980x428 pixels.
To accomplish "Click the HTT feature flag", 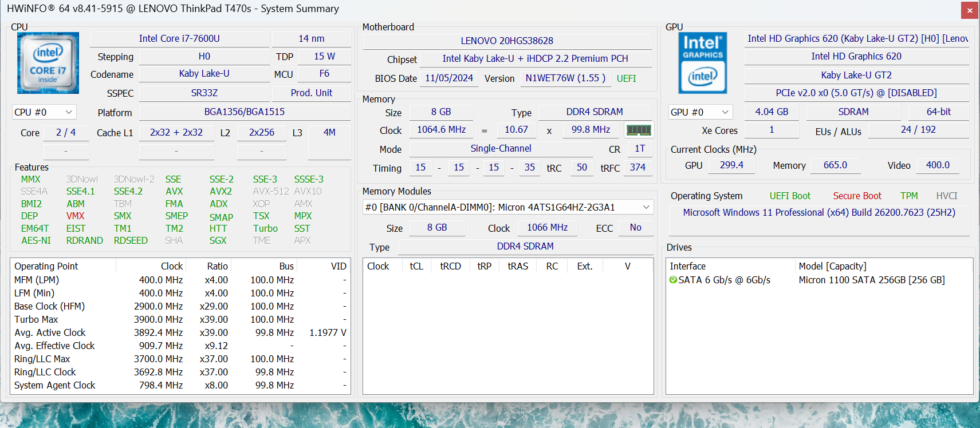I will pos(218,228).
